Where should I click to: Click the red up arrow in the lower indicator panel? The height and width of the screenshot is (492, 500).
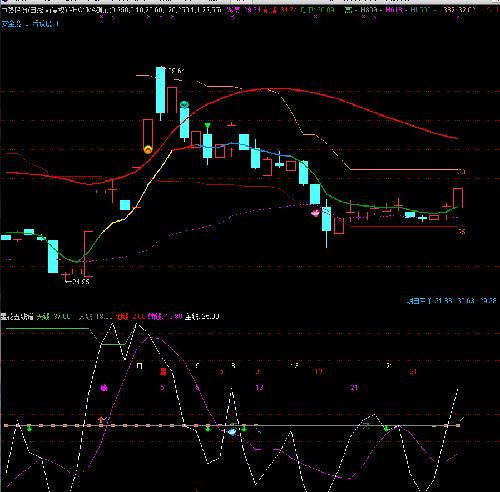point(101,419)
